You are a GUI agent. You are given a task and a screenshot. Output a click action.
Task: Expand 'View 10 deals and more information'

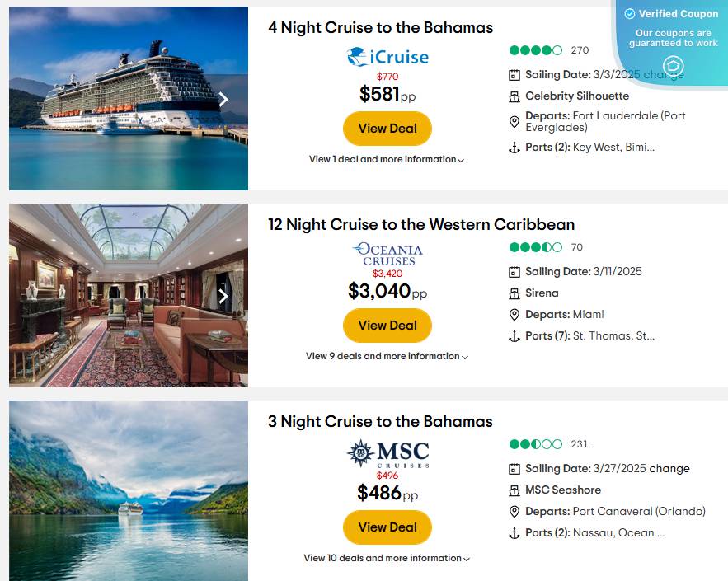[387, 558]
